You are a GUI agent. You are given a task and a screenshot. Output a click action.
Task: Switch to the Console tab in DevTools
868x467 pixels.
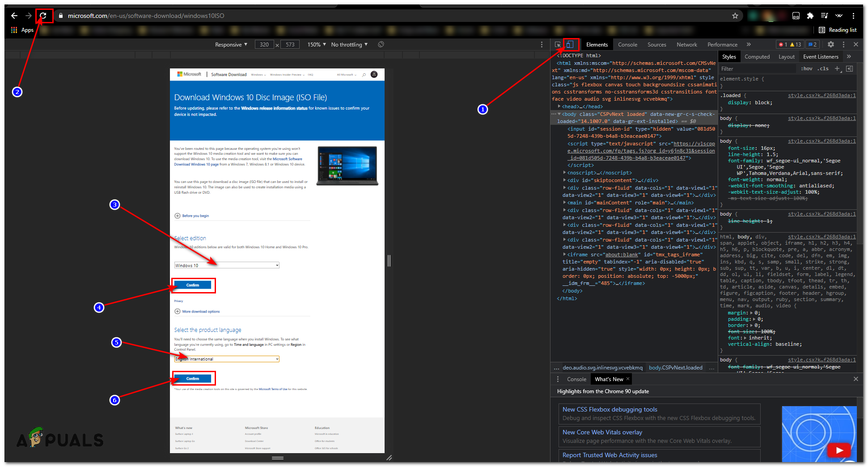coord(627,45)
